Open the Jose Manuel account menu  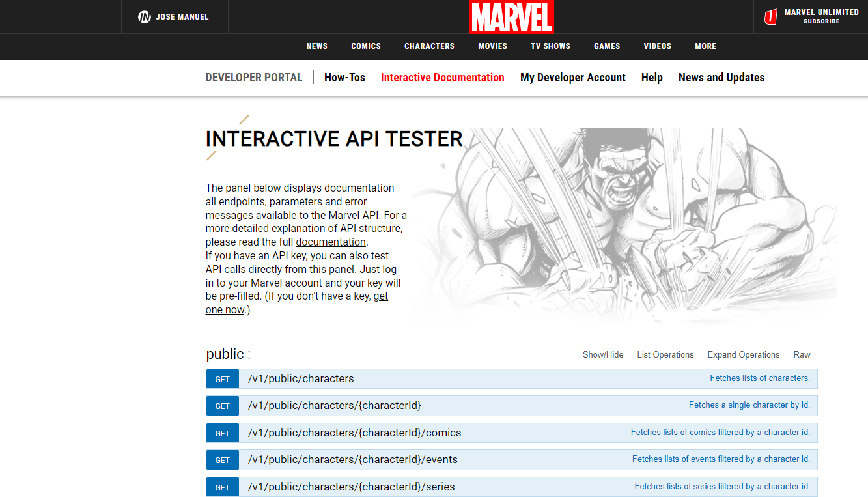tap(174, 17)
